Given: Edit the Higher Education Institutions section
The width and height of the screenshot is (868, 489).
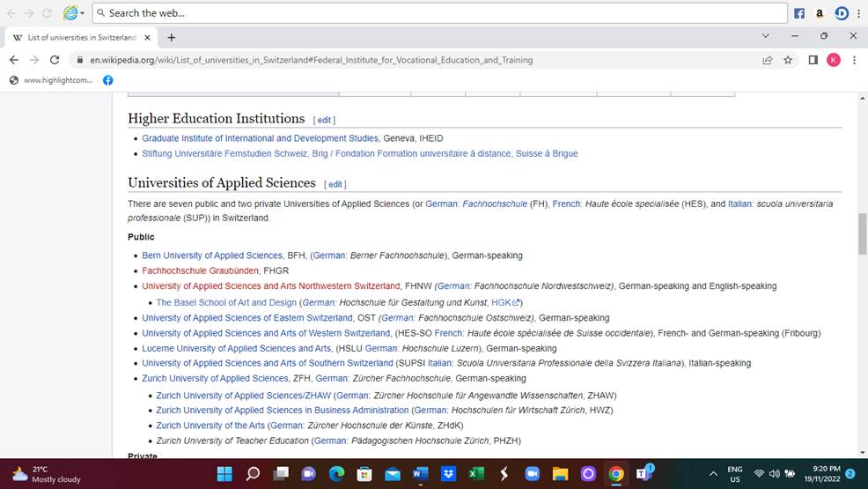Looking at the screenshot, I should 324,120.
